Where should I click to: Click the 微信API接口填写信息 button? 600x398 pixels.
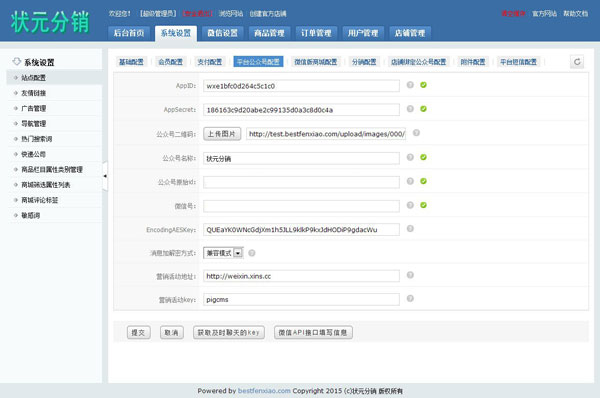(x=313, y=332)
